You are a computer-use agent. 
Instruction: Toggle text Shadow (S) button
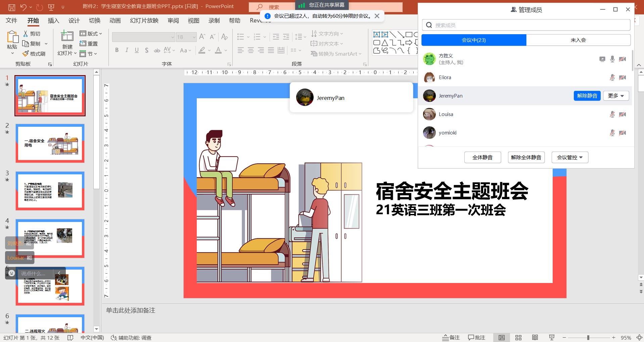click(147, 50)
